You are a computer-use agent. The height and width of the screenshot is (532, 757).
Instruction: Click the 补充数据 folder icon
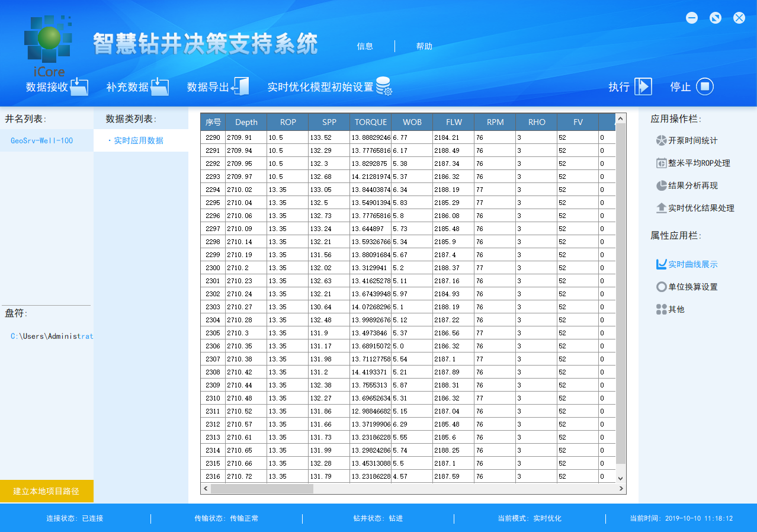(160, 86)
